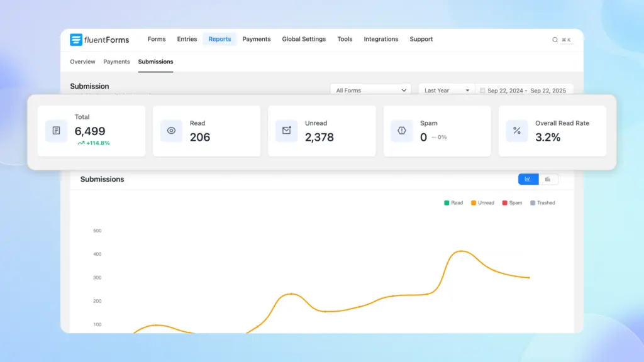Open the search icon in header
Viewport: 644px width, 362px height.
click(555, 40)
